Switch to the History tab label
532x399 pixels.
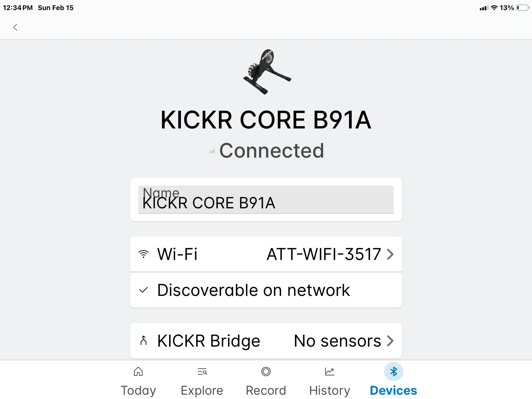pos(330,390)
